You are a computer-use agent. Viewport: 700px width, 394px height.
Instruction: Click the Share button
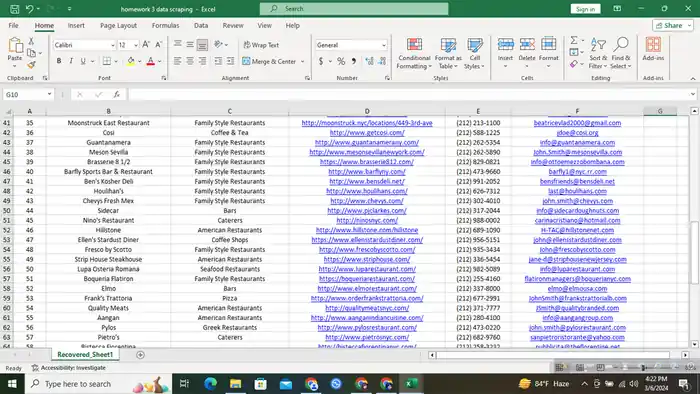click(x=673, y=25)
